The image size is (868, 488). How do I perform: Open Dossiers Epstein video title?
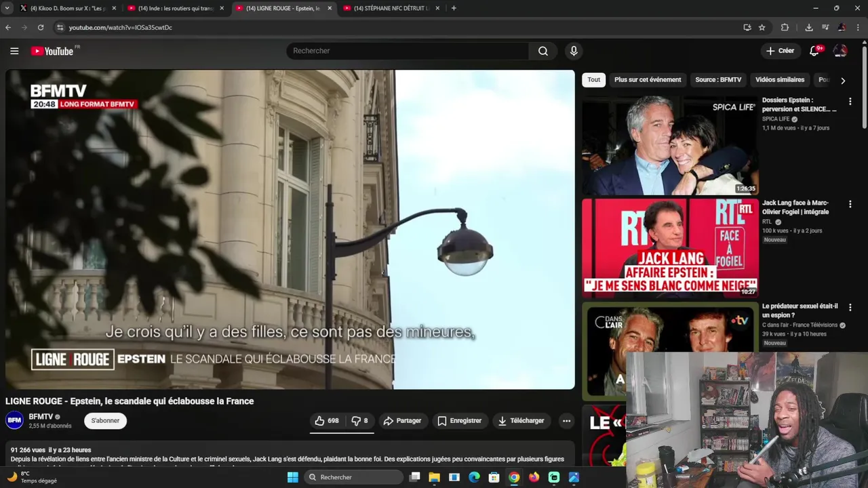point(800,104)
